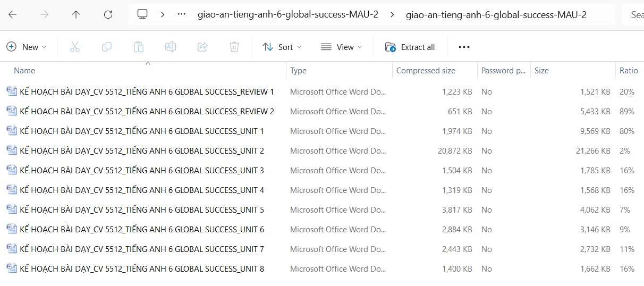Click ratio value 11%
The width and height of the screenshot is (644, 286).
(x=627, y=249)
